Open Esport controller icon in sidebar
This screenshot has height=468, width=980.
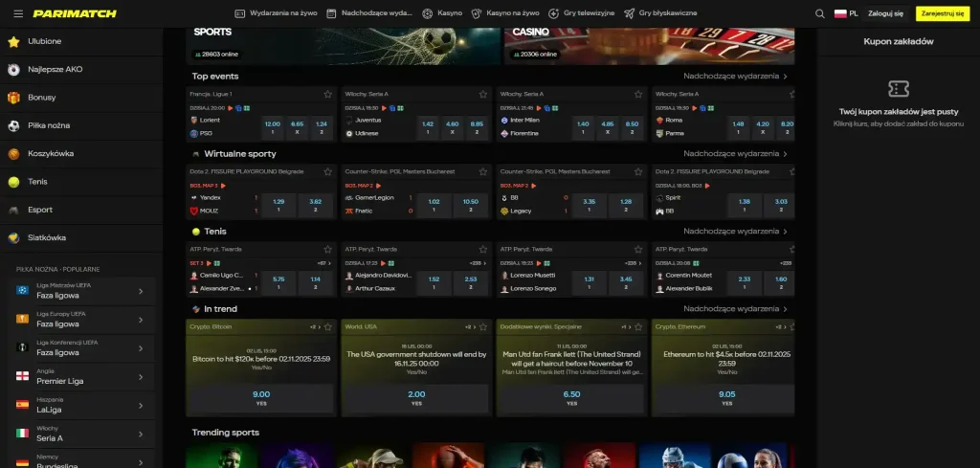click(x=13, y=210)
